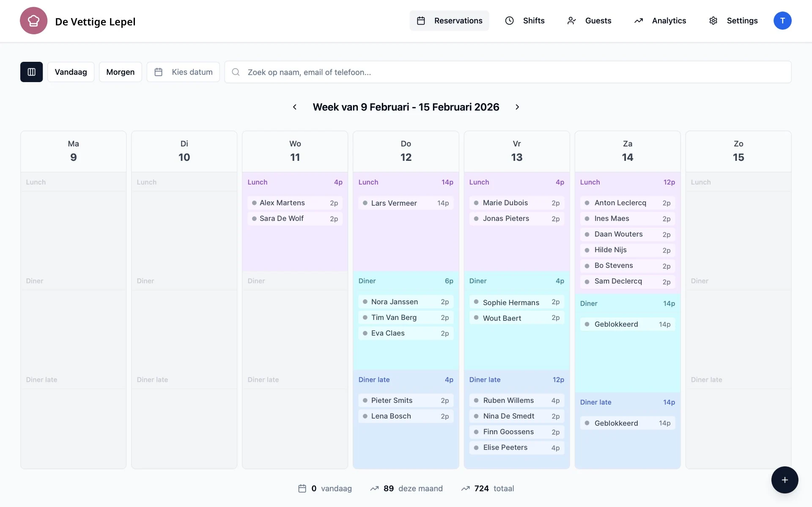Go to previous week arrow
This screenshot has height=507, width=812.
click(295, 107)
